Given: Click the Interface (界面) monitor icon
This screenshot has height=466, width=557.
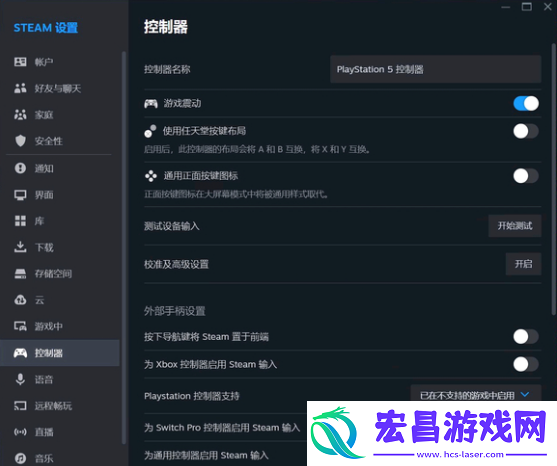Looking at the screenshot, I should (x=20, y=195).
